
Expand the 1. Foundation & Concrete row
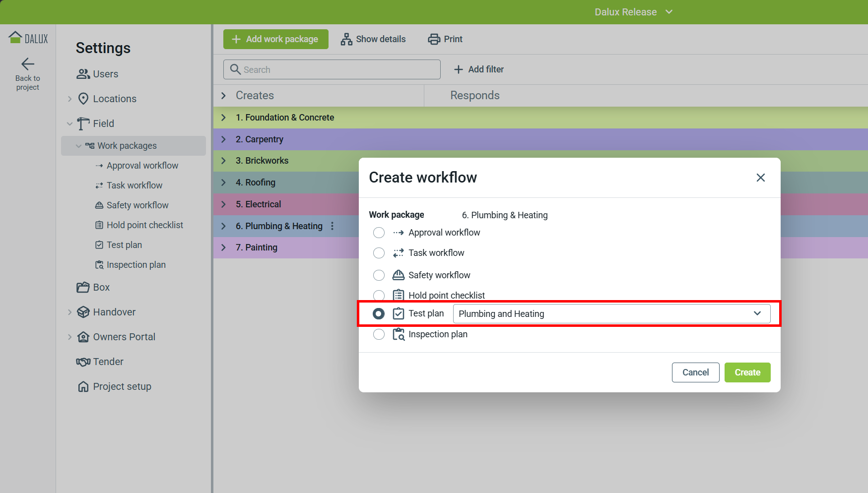[224, 118]
